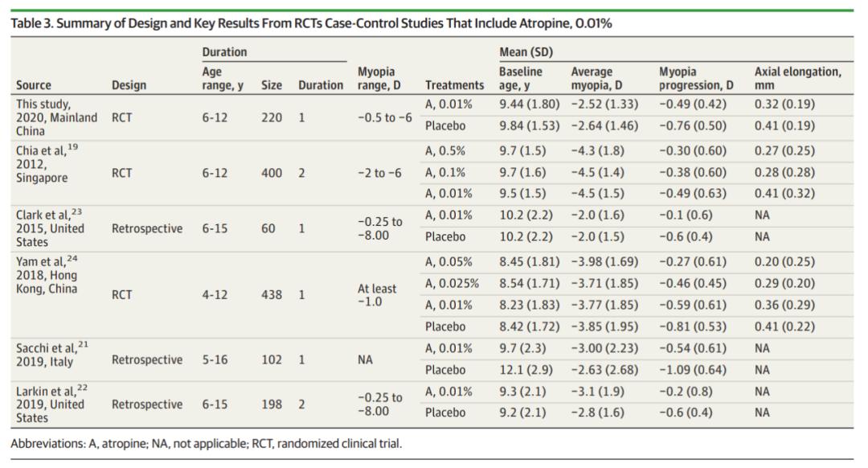
Task: Open reference 23 next to Clark et al
Action: coord(77,211)
